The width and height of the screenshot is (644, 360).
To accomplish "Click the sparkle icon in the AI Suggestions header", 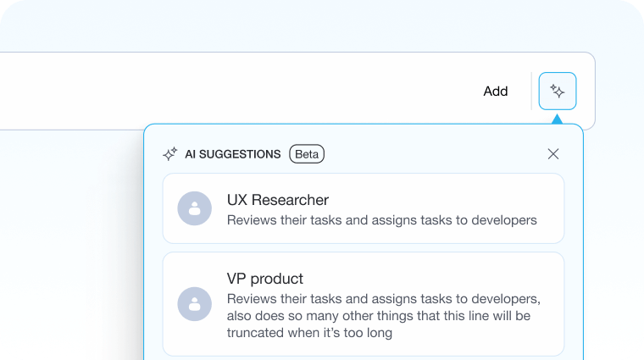I will 169,154.
